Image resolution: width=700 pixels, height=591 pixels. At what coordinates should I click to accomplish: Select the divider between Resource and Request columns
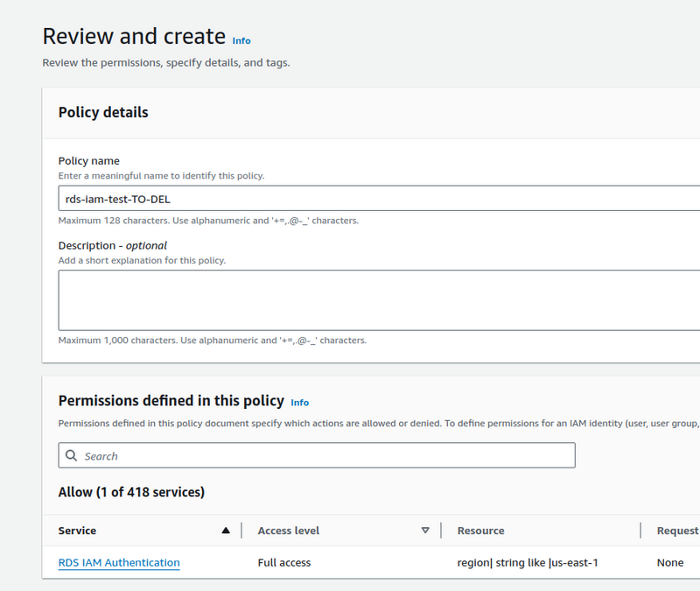640,531
